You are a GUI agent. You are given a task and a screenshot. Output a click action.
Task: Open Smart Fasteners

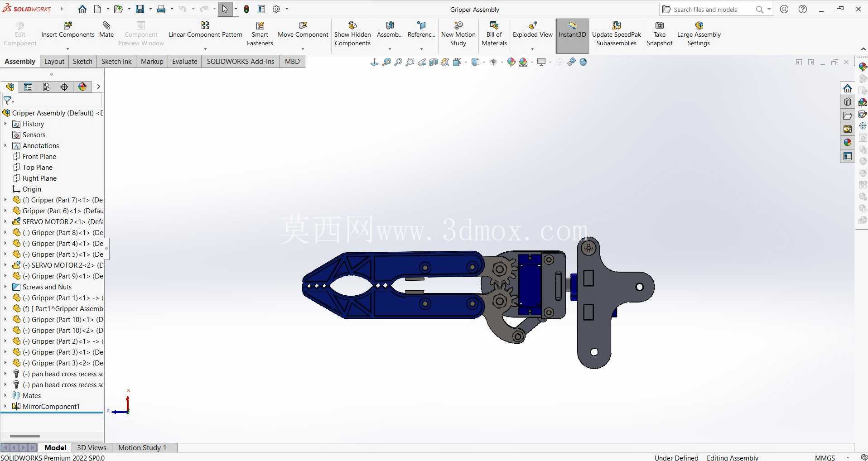point(260,34)
